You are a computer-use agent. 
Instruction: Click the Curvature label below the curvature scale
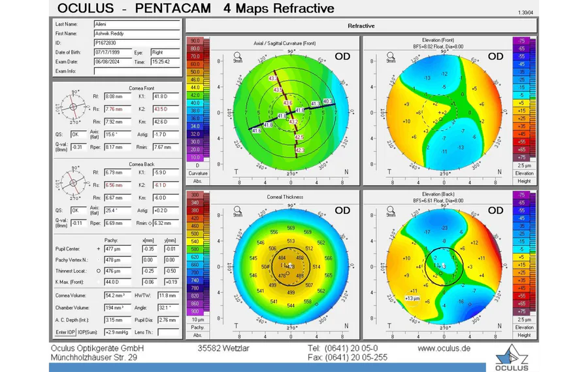[x=198, y=173]
